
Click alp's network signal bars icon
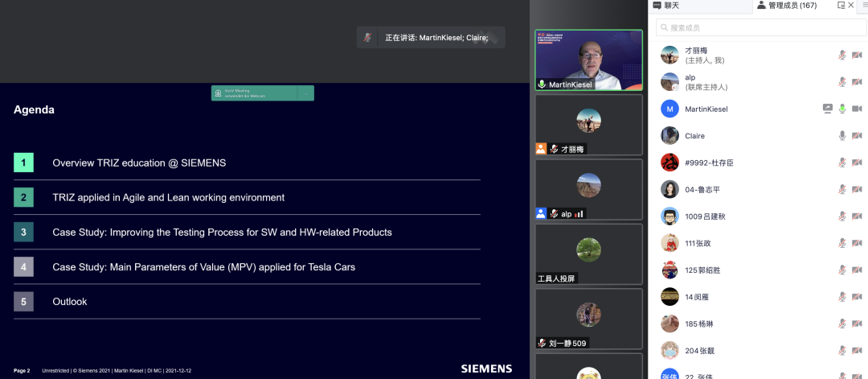579,214
